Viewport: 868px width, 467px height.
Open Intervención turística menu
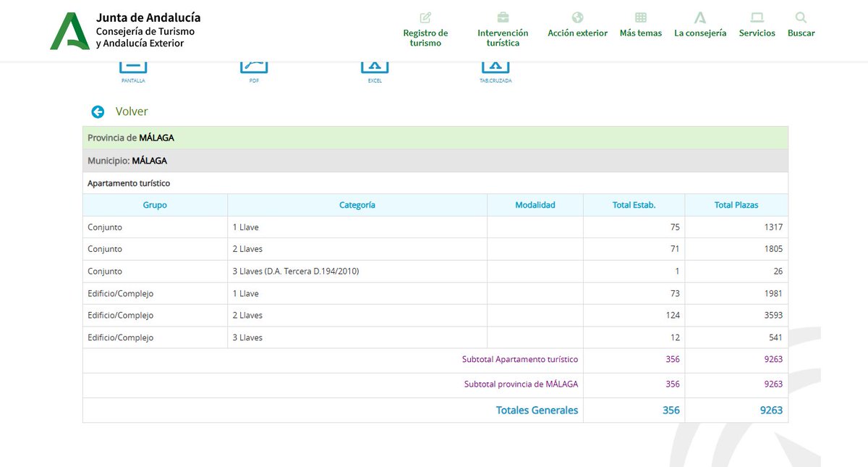pos(503,29)
